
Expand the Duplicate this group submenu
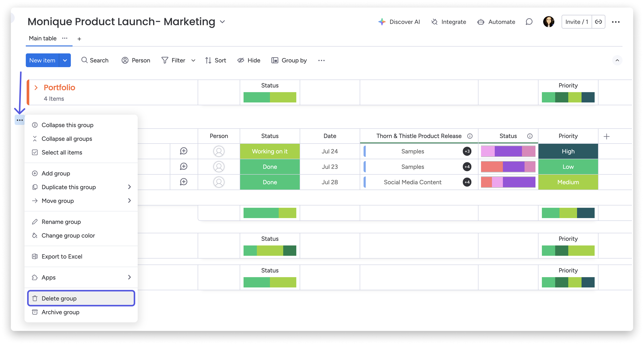tap(129, 187)
